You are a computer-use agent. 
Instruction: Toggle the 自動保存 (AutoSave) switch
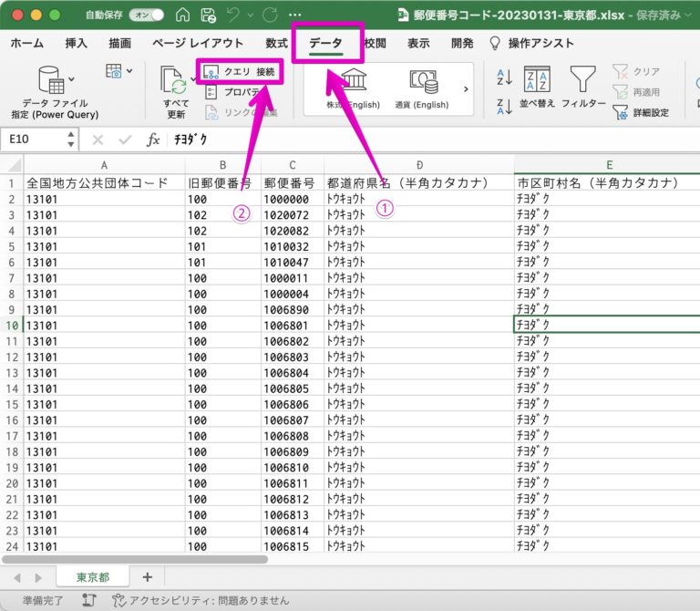pos(146,16)
